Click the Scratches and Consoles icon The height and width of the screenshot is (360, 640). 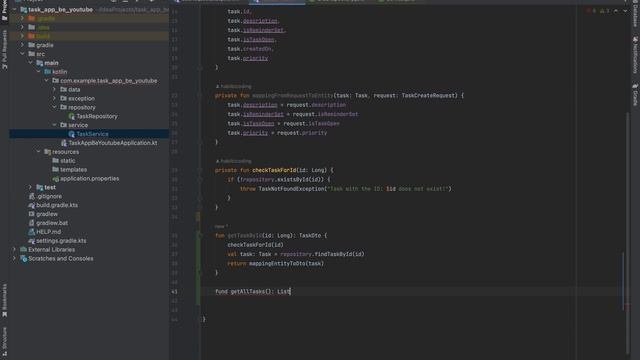point(24,259)
